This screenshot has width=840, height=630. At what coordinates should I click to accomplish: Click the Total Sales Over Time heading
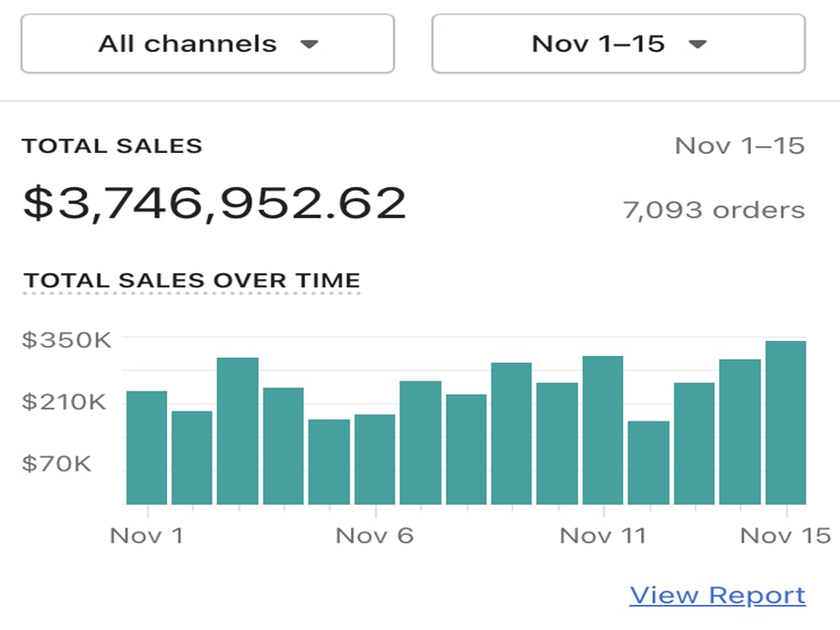tap(192, 281)
